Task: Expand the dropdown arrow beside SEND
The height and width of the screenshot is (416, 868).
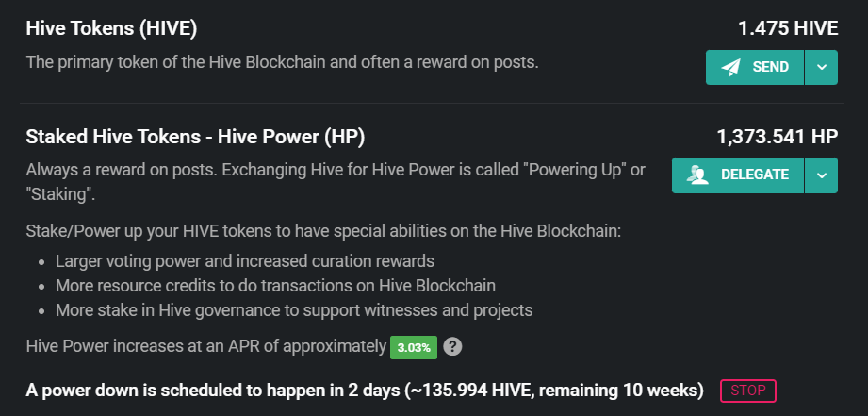Action: 822,68
